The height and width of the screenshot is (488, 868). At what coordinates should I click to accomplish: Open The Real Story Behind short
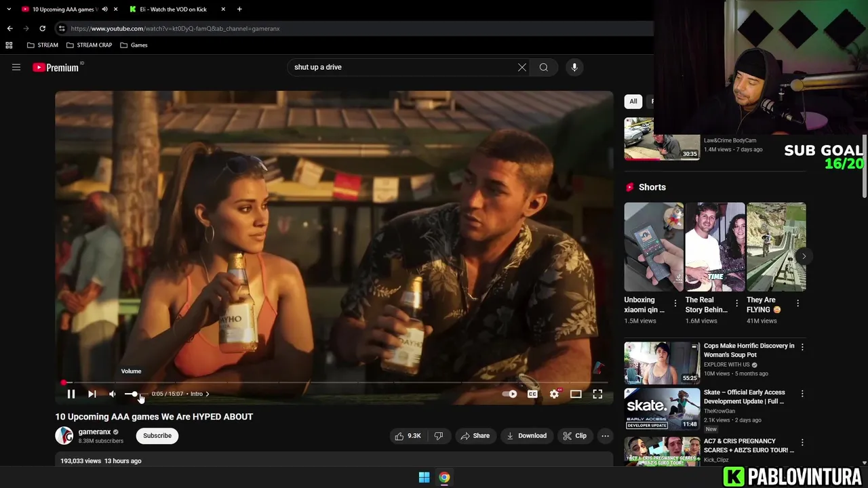tap(715, 247)
